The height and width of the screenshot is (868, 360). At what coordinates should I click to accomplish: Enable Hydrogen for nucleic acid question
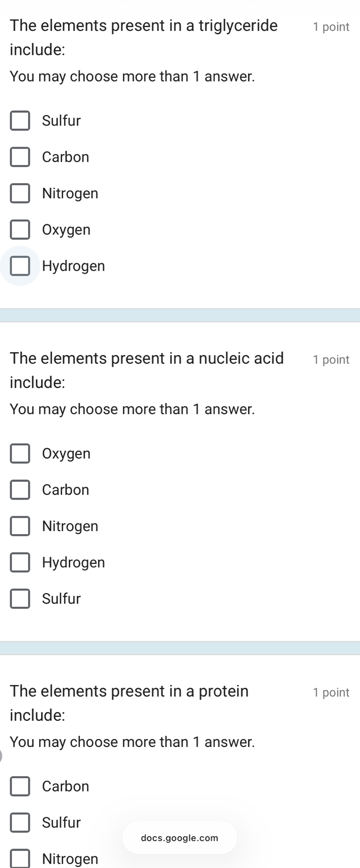(x=20, y=563)
